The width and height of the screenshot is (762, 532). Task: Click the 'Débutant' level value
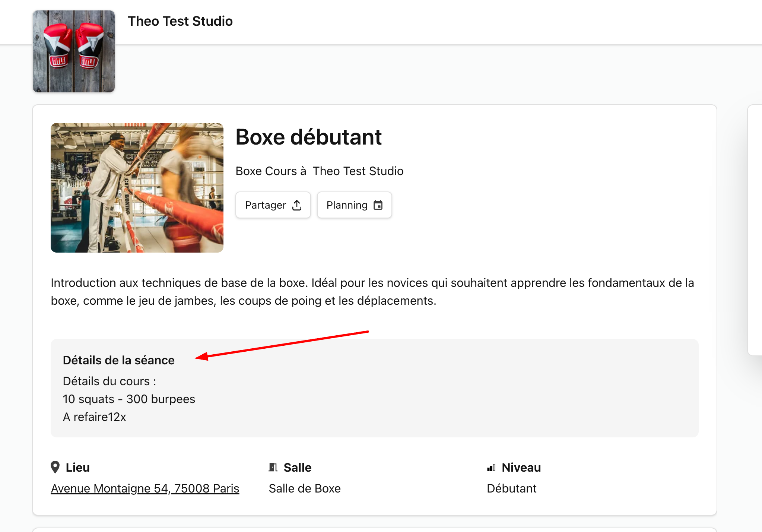(x=512, y=488)
